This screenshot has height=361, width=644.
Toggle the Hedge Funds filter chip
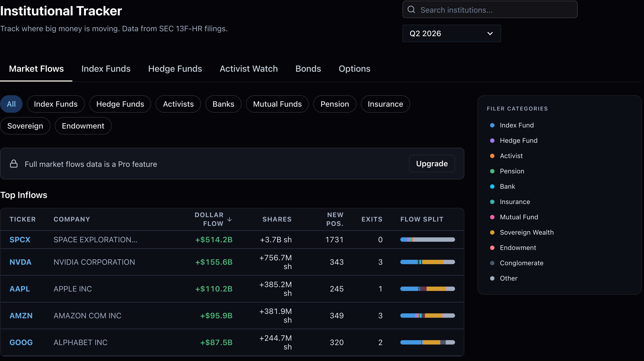tap(120, 104)
